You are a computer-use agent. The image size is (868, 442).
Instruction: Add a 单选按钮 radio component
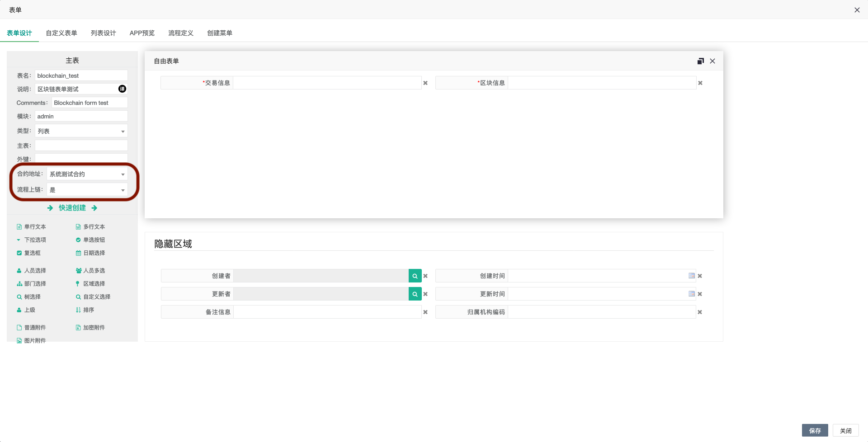[x=93, y=240]
